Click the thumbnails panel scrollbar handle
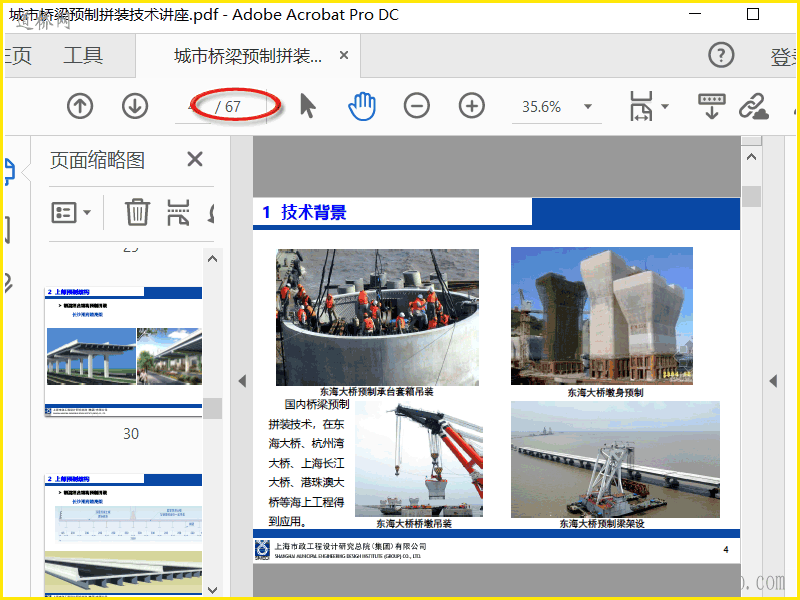 pos(213,408)
